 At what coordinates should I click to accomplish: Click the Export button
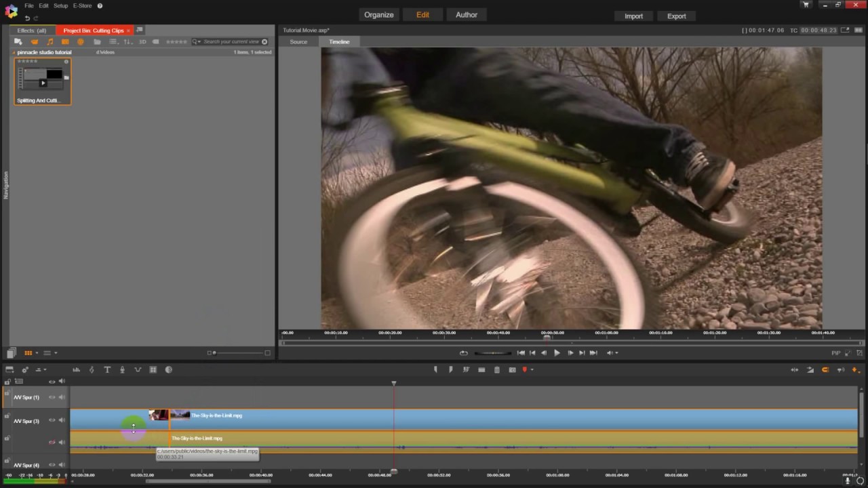point(677,16)
